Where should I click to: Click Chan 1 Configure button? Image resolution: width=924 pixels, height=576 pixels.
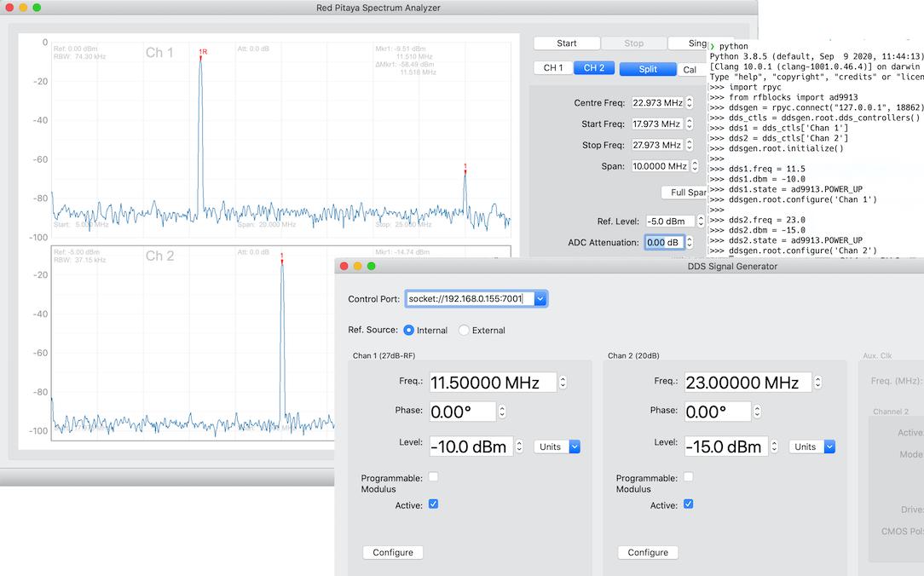click(x=393, y=552)
